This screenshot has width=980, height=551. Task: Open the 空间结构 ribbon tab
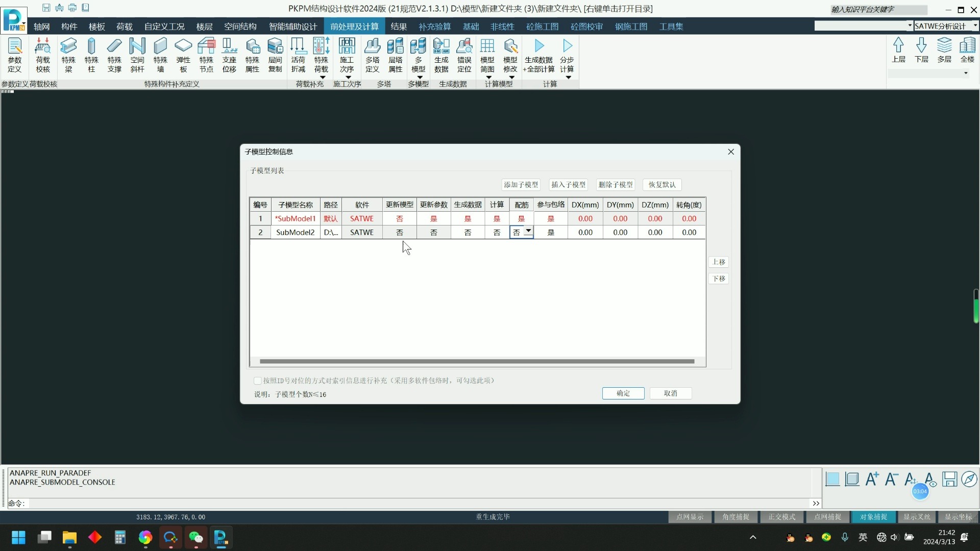click(240, 27)
